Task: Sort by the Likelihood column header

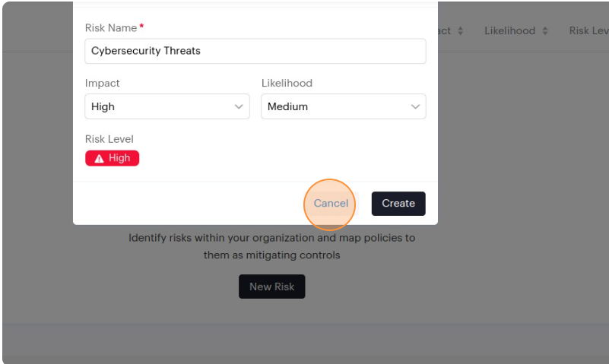Action: pyautogui.click(x=510, y=31)
